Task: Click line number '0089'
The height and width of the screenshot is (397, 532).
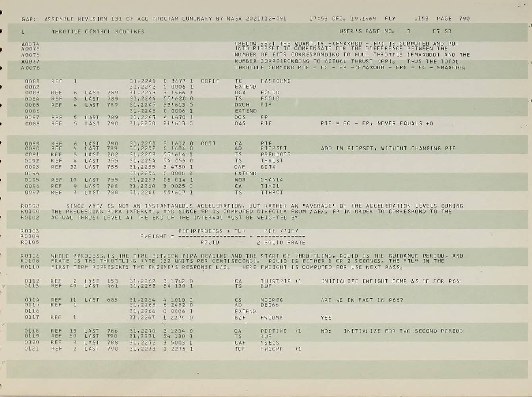Action: click(32, 143)
